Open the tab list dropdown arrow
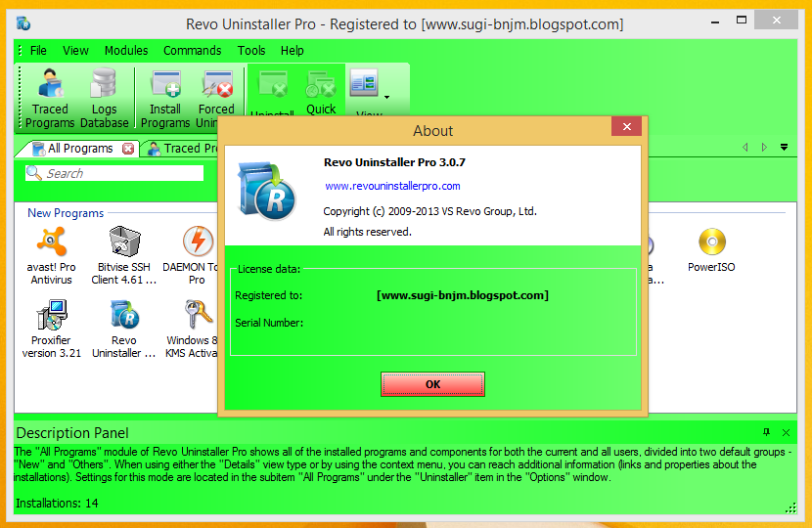Image resolution: width=812 pixels, height=528 pixels. coord(784,148)
